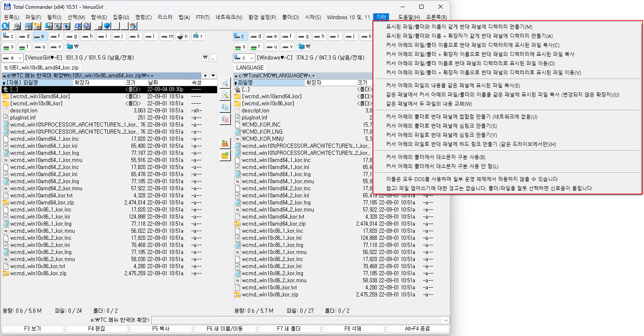Click the F4 편집 button

97,329
